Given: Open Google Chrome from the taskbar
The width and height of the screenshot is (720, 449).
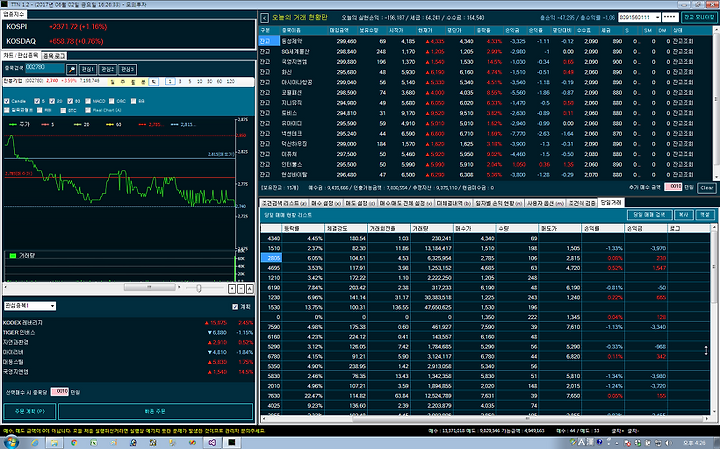Looking at the screenshot, I should coord(74,443).
